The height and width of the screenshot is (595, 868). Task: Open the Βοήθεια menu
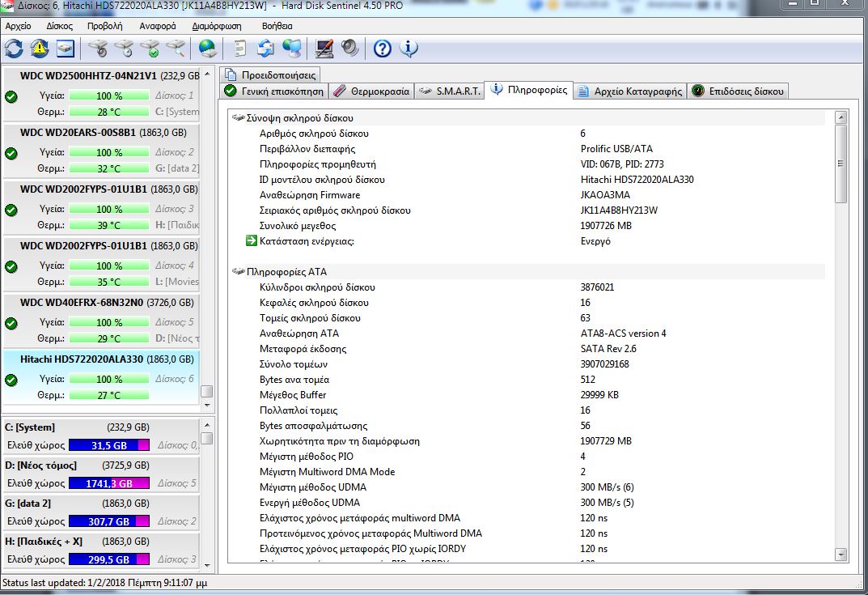click(277, 26)
